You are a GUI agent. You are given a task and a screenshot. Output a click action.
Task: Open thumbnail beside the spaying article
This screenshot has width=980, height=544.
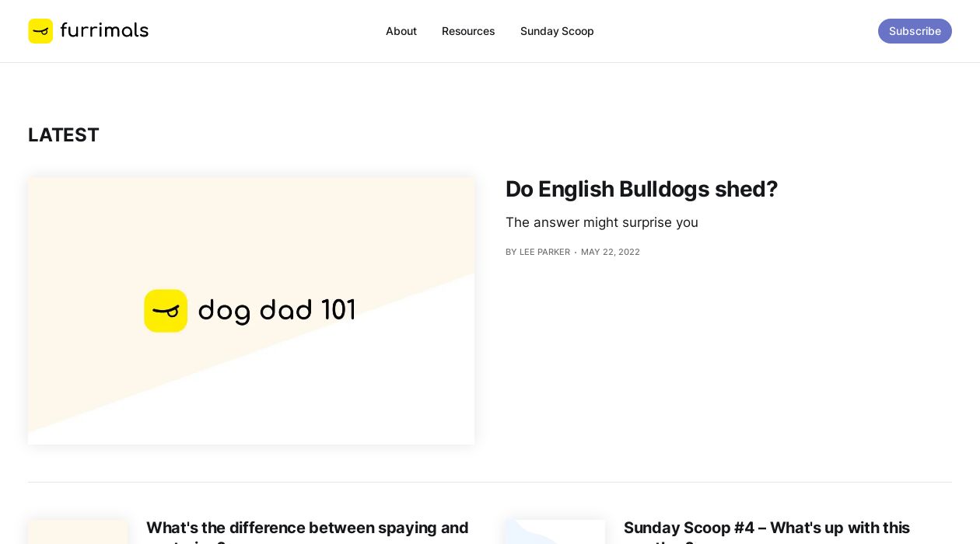click(x=78, y=532)
